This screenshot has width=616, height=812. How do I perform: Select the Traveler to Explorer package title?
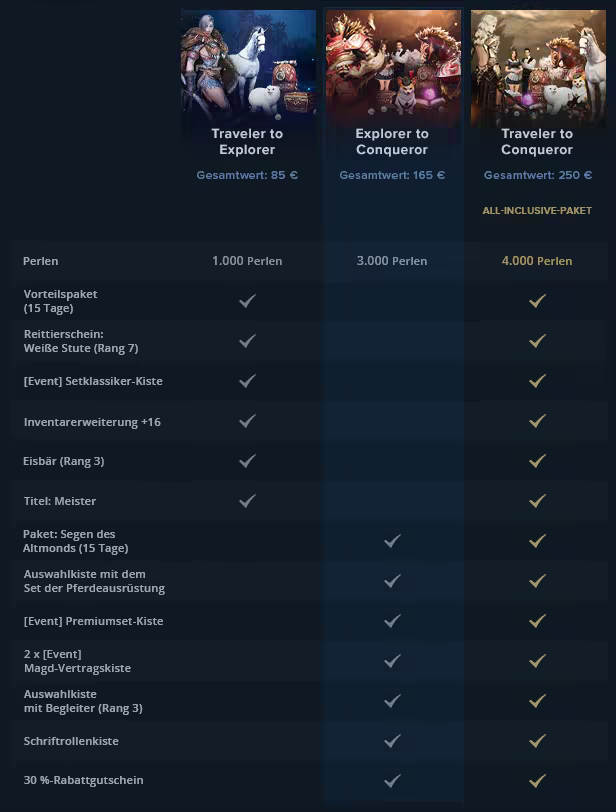(x=247, y=142)
